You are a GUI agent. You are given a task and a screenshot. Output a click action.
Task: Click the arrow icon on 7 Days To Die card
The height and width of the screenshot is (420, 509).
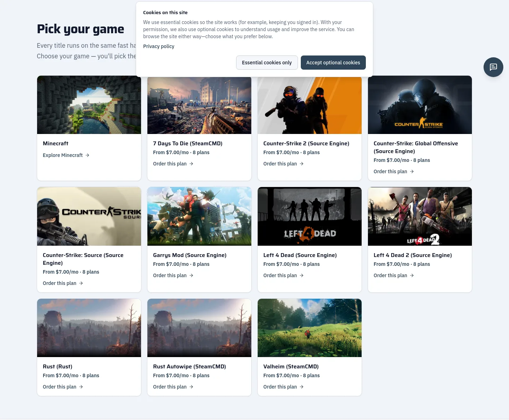click(191, 164)
